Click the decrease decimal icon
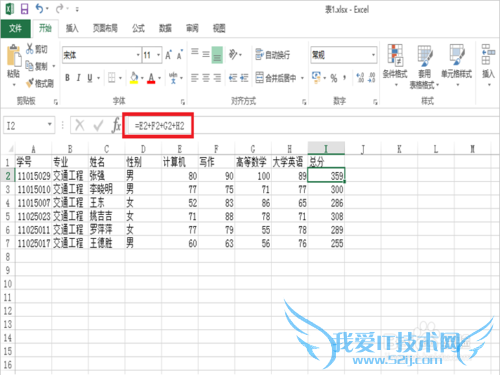 click(372, 78)
